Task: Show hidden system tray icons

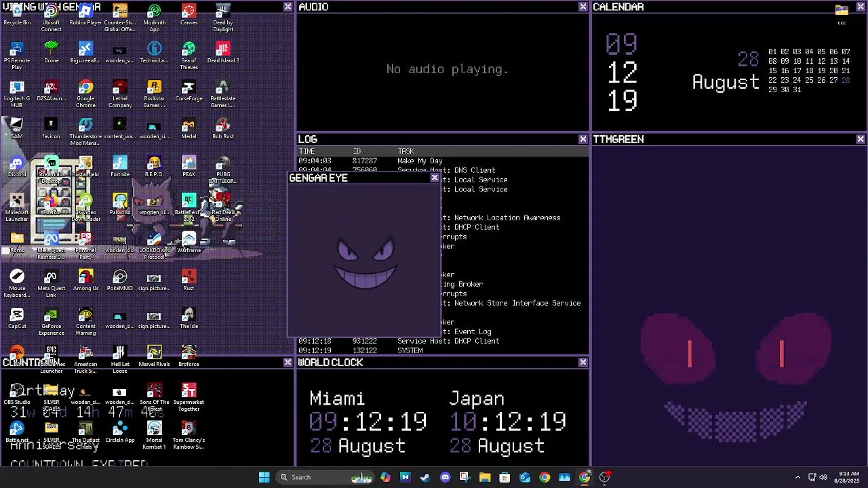Action: [797, 477]
